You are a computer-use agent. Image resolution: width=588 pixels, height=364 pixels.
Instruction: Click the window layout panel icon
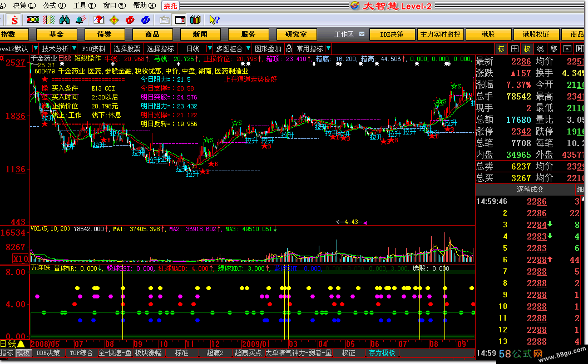180,19
